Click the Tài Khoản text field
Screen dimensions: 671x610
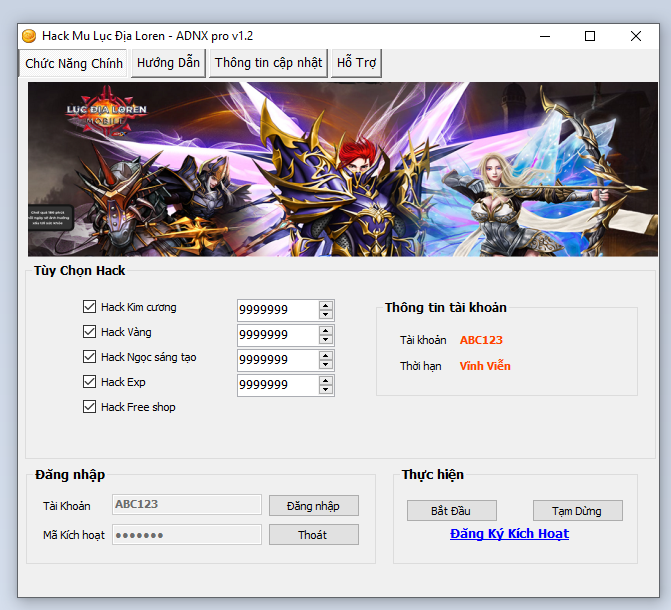tap(187, 505)
